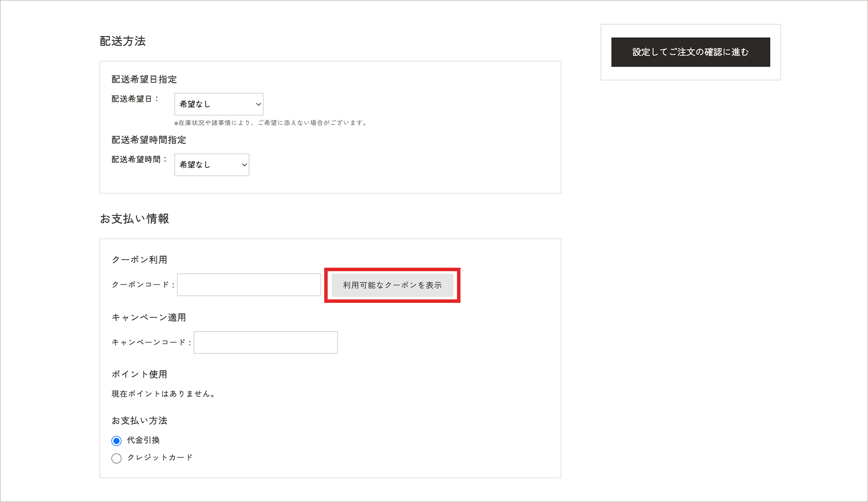Click 現在ポイントはありません message
Image resolution: width=868 pixels, height=502 pixels.
click(163, 394)
